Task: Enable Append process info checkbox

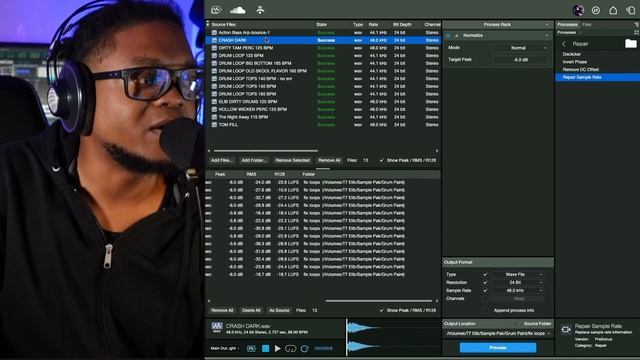Action: tap(485, 310)
